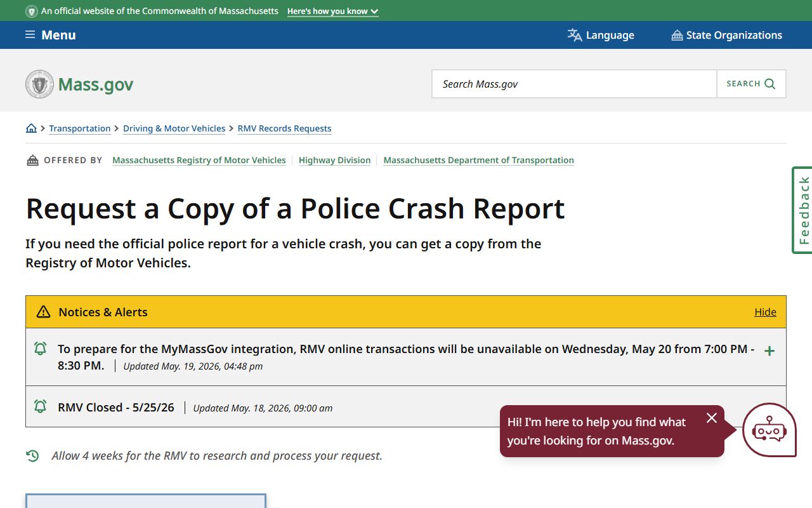Select "RMV Closed - 5/25/26" alert text

pos(116,407)
